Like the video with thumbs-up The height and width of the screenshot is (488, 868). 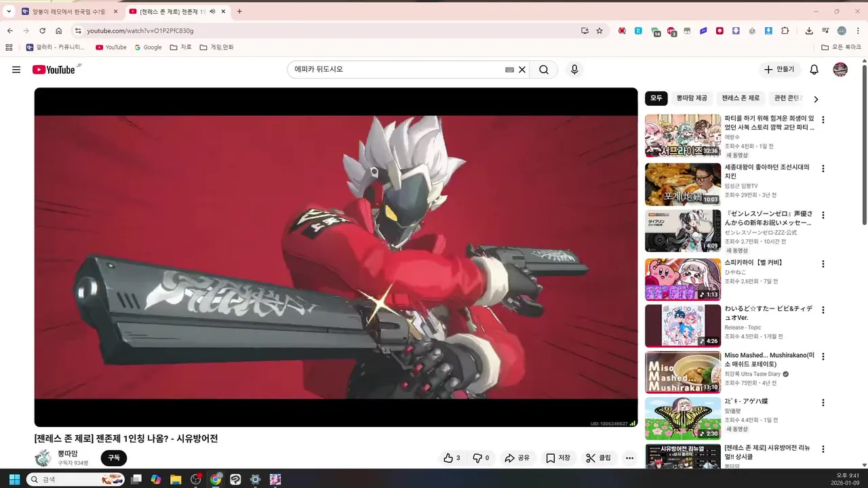[x=452, y=458]
